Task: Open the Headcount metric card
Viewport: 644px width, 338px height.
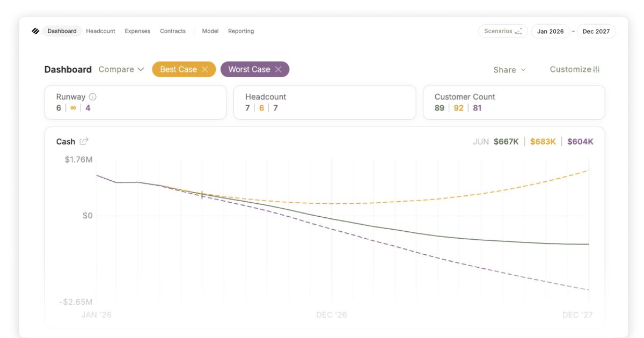Action: click(x=325, y=102)
